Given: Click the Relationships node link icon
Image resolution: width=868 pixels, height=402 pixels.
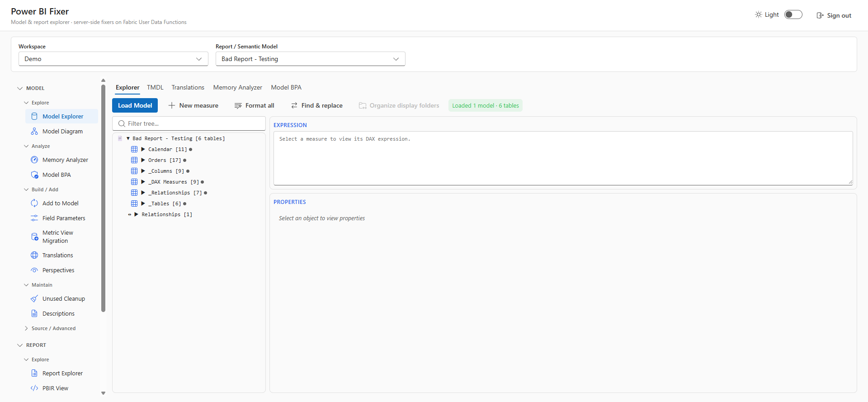Looking at the screenshot, I should pos(130,214).
